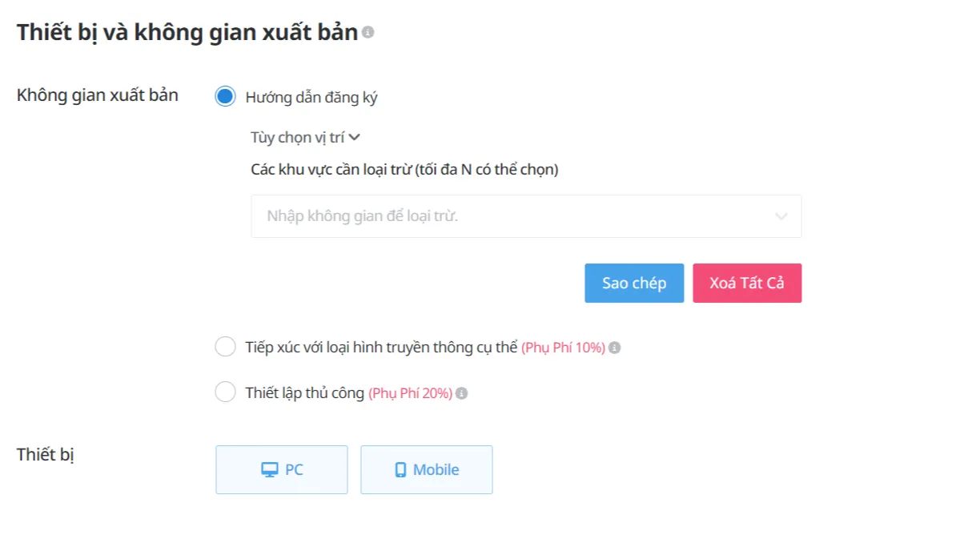Select the Hướng dẫn đăng ký radio button
Screen dimensions: 980x543
[226, 97]
